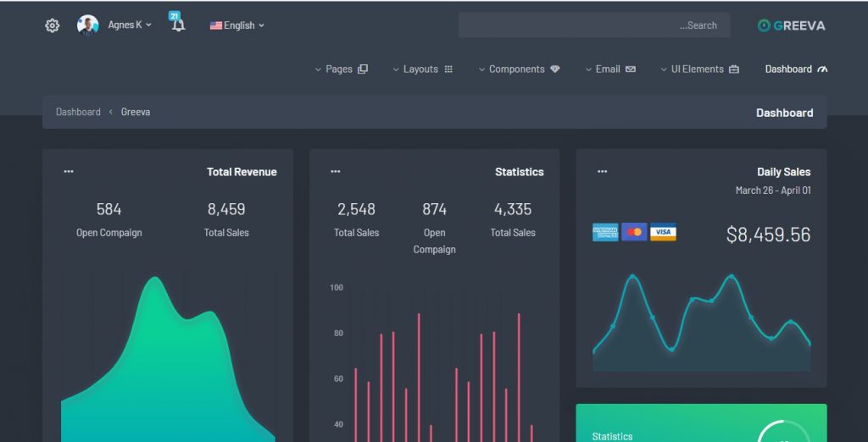
Task: Expand the Agnes K user dropdown
Action: [x=130, y=25]
